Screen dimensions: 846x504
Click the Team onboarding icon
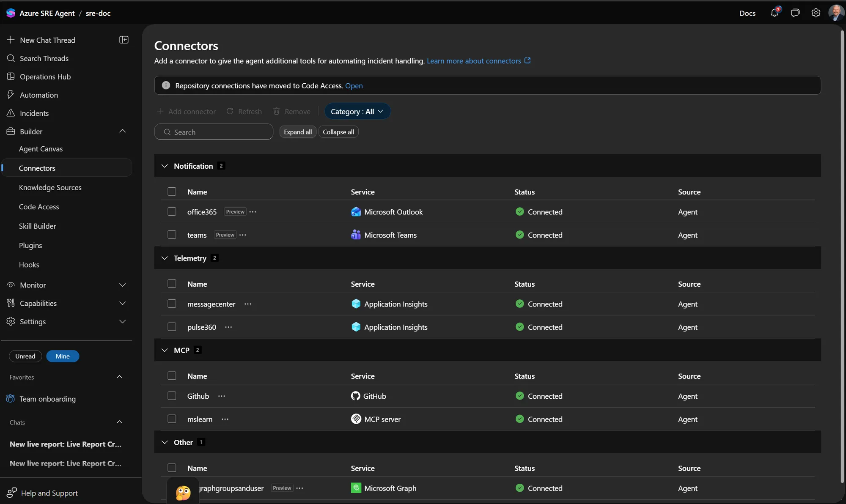[x=11, y=399]
